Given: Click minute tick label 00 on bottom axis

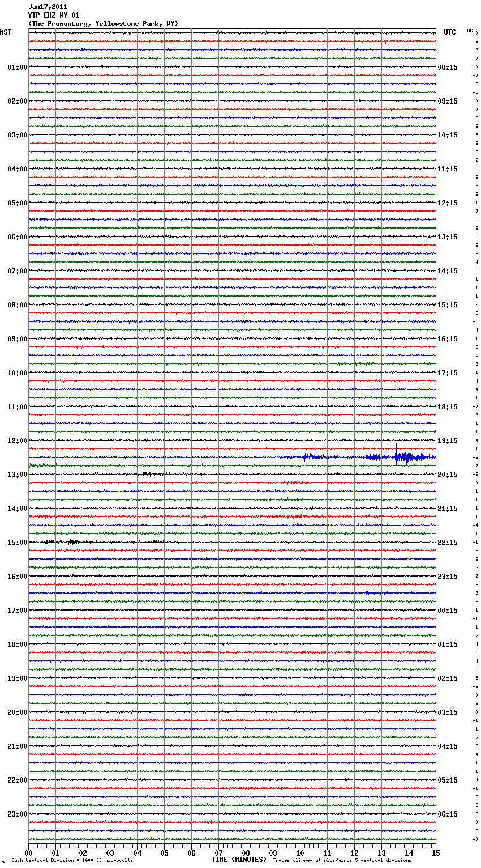Looking at the screenshot, I should coord(28,853).
